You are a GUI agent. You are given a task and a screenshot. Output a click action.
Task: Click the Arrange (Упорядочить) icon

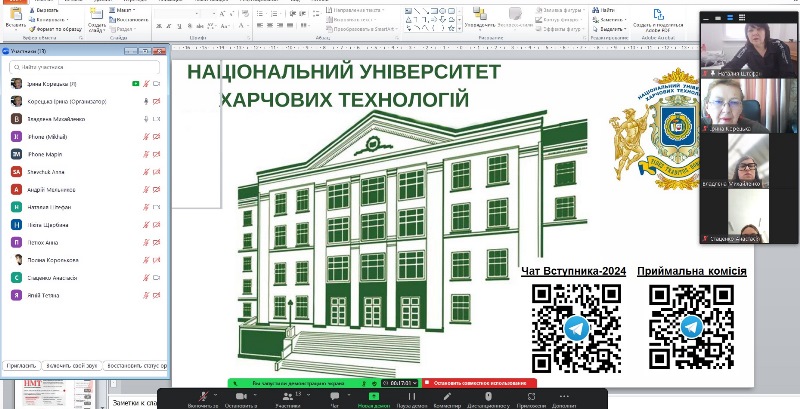pos(480,17)
